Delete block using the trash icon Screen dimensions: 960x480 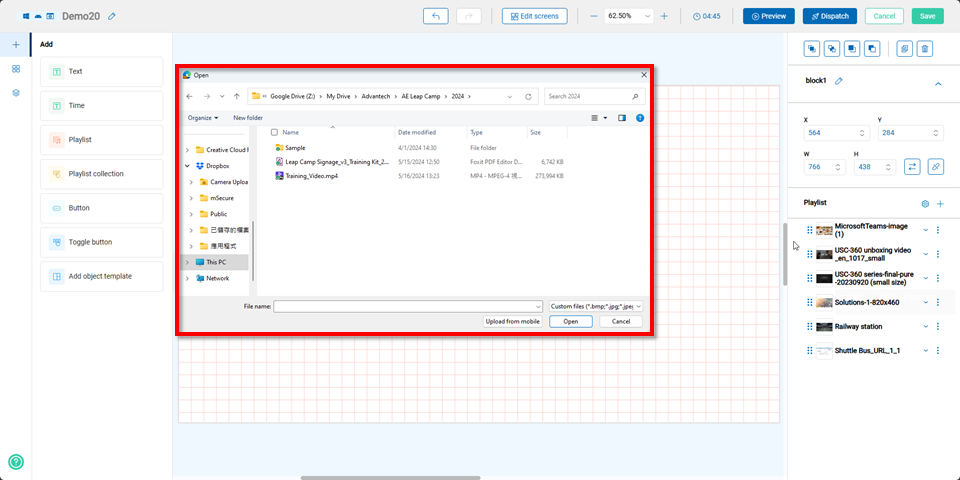[x=925, y=48]
